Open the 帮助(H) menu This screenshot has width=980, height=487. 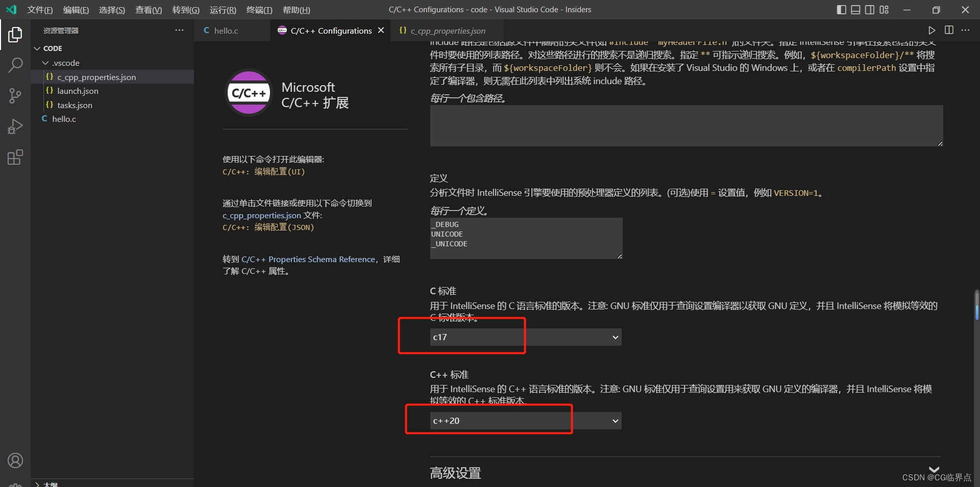pyautogui.click(x=297, y=10)
